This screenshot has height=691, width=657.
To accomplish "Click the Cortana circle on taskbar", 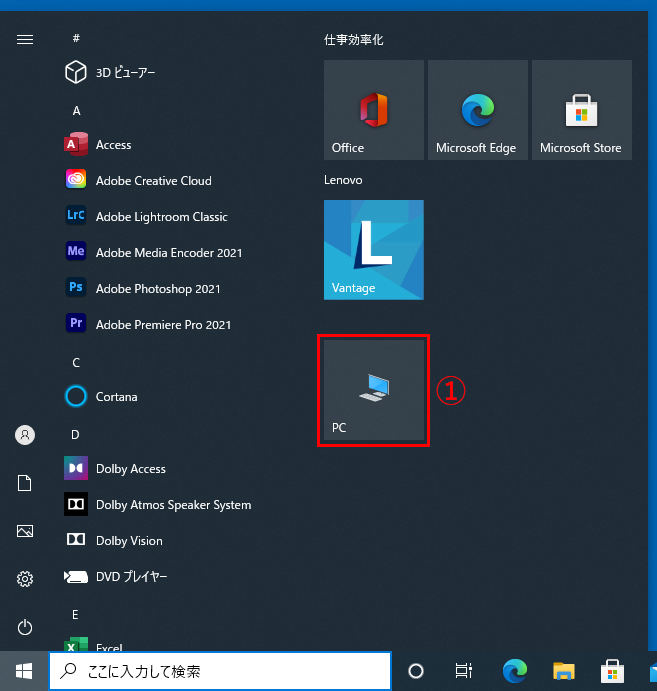I will [x=416, y=671].
